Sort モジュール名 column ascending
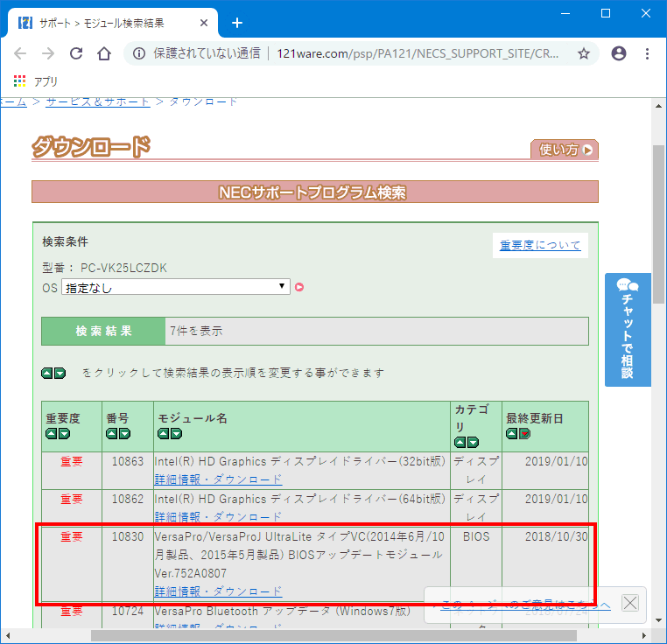 click(x=164, y=434)
